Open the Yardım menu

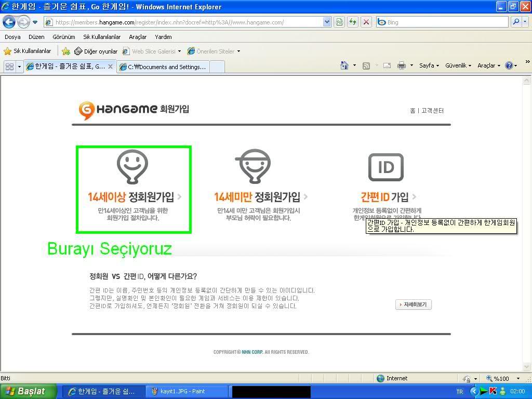coord(163,37)
